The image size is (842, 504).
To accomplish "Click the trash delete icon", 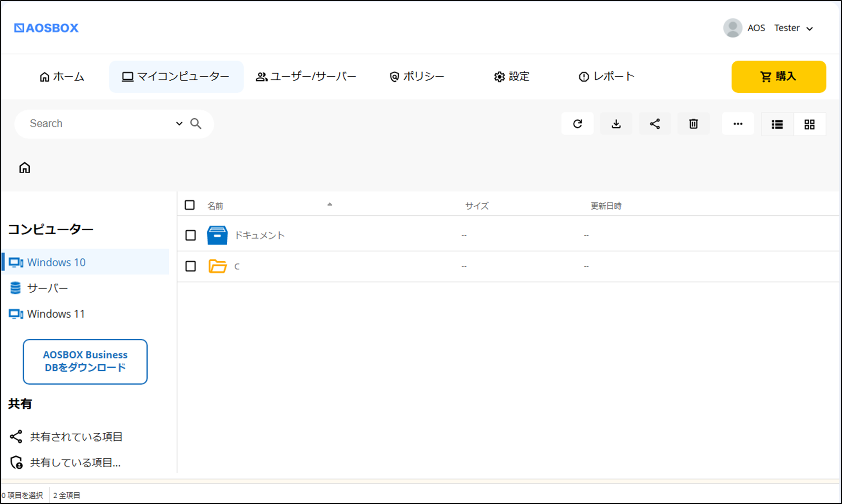I will (694, 124).
